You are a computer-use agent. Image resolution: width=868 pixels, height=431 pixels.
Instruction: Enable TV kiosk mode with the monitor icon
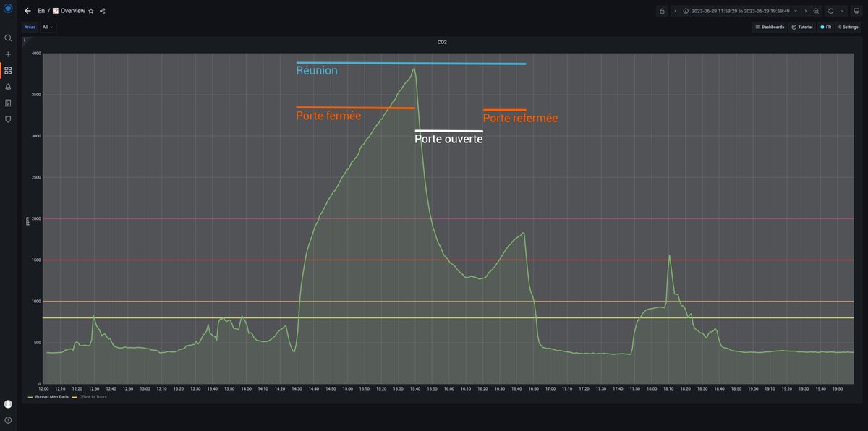pyautogui.click(x=856, y=11)
